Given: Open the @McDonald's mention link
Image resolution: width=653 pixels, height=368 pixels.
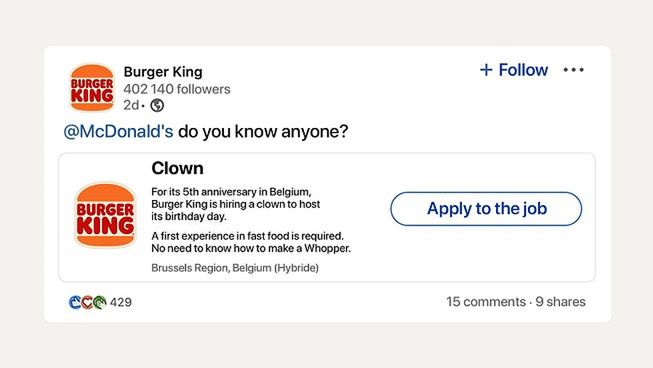Looking at the screenshot, I should [x=118, y=132].
